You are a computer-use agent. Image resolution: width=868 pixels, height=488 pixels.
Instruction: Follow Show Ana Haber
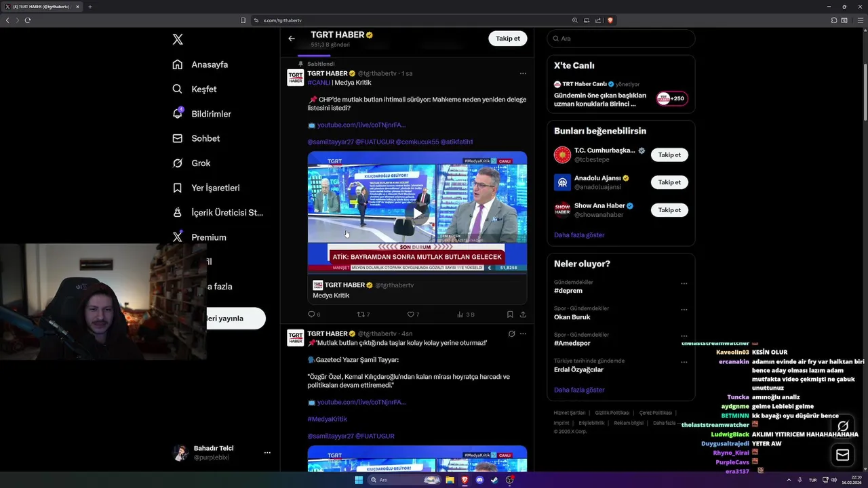coord(669,210)
